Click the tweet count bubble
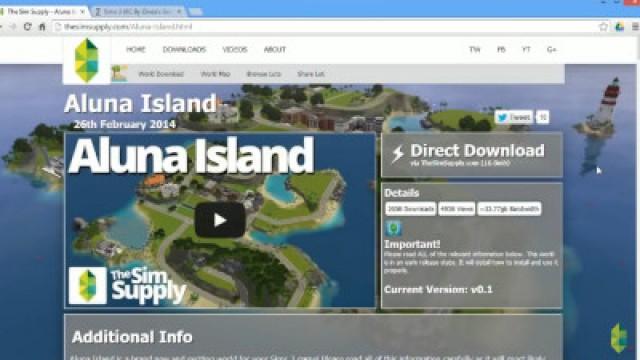The height and width of the screenshot is (360, 640). [x=542, y=117]
